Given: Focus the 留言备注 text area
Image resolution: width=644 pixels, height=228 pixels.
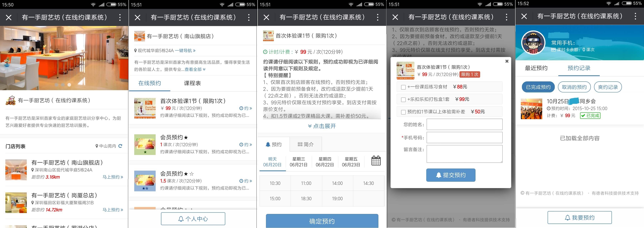Looking at the screenshot, I should pos(464,154).
